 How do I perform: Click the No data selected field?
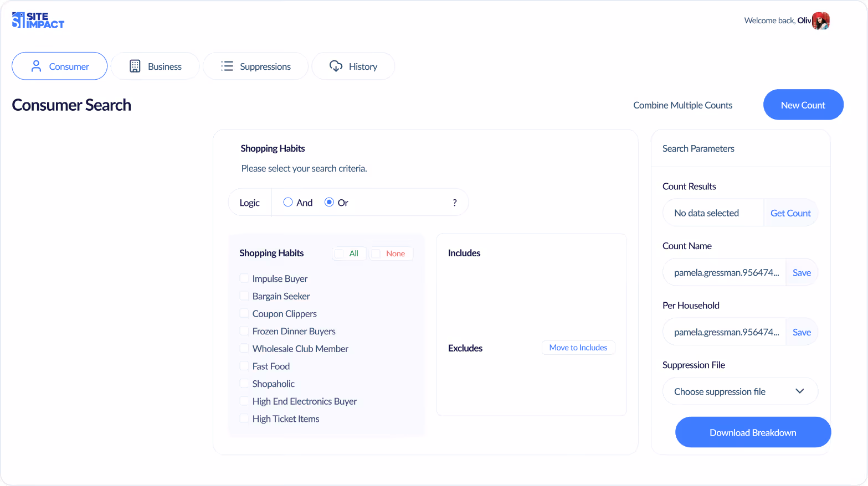(x=713, y=213)
